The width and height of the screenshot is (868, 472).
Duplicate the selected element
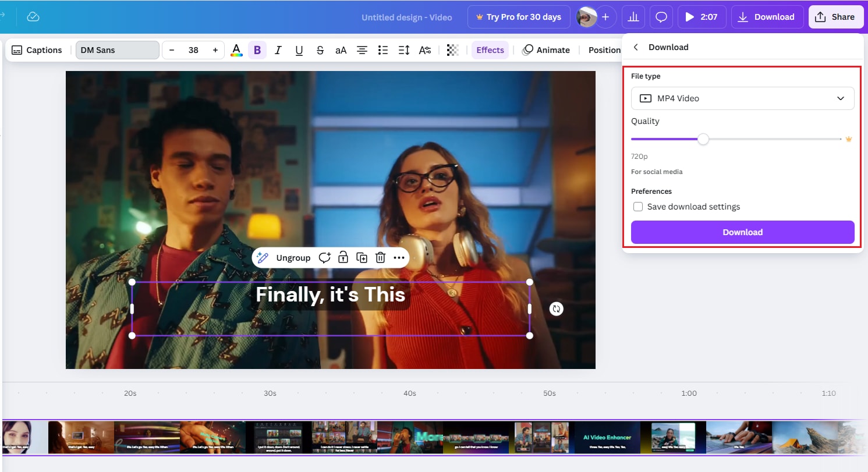(x=362, y=258)
